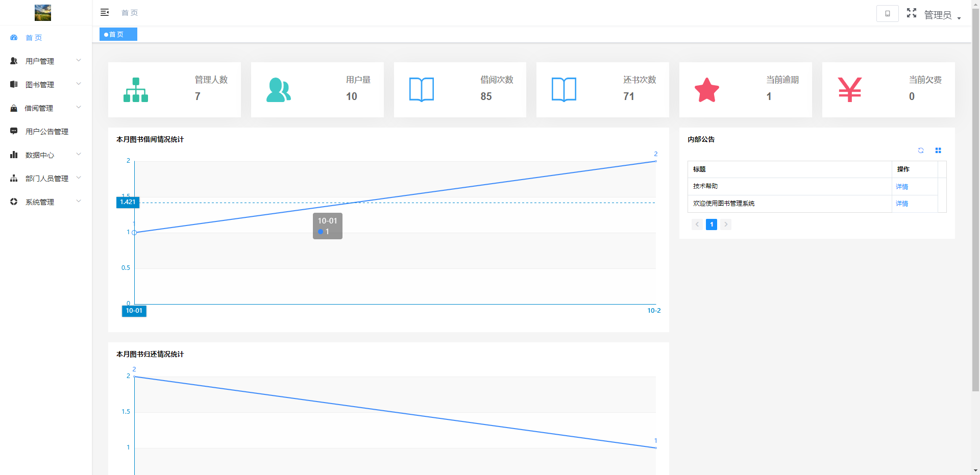Expand the 图书管理 sidebar menu

point(46,85)
